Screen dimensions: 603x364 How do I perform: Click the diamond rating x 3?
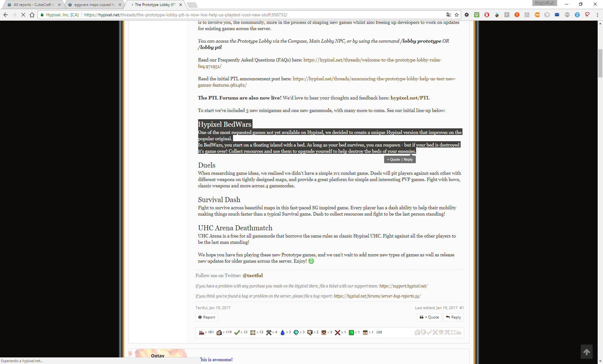pyautogui.click(x=296, y=332)
